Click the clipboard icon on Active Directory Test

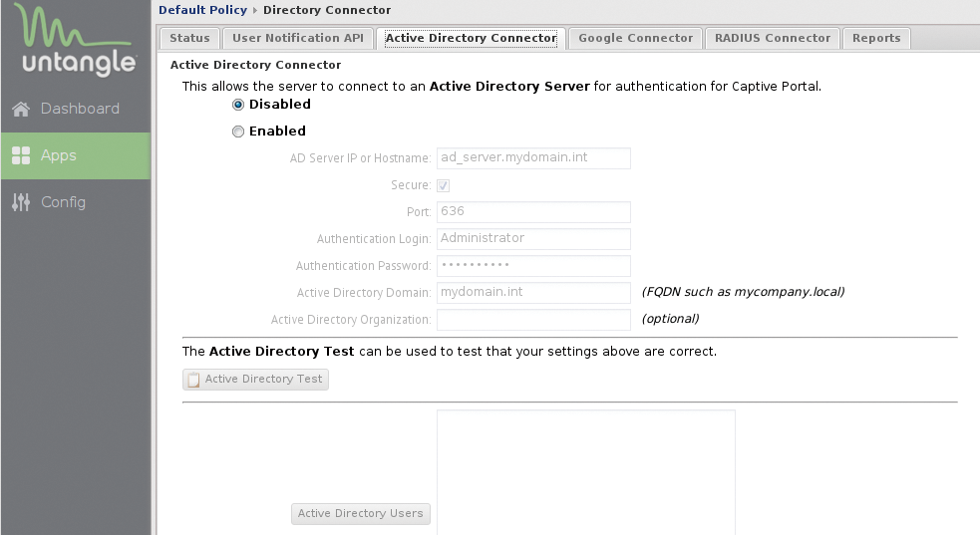tap(193, 380)
